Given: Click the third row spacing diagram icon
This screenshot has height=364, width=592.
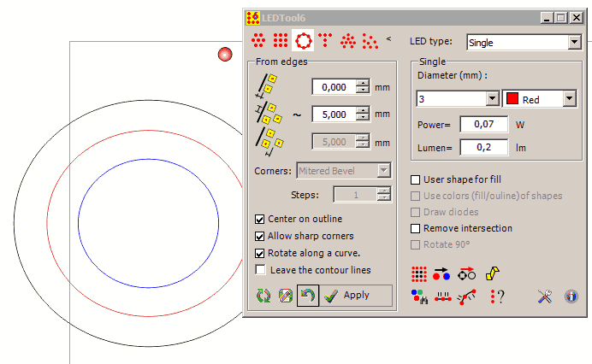Looking at the screenshot, I should pos(269,142).
